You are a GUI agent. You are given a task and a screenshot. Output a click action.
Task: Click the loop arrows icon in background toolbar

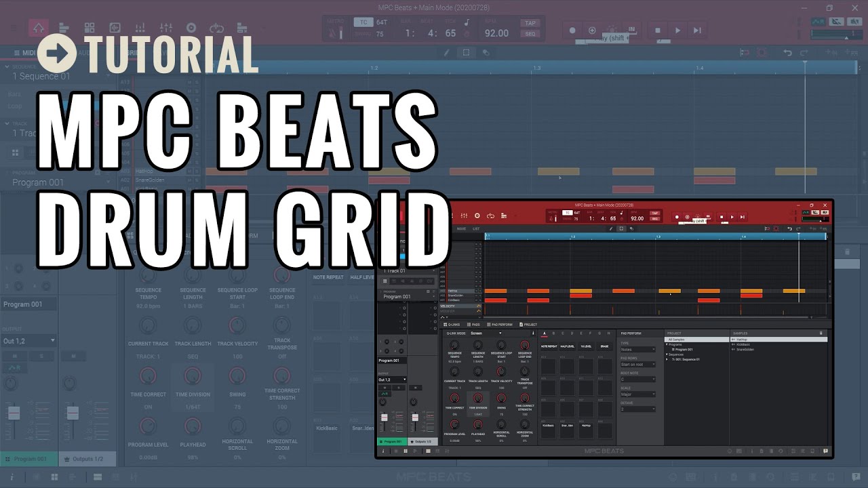click(x=217, y=28)
